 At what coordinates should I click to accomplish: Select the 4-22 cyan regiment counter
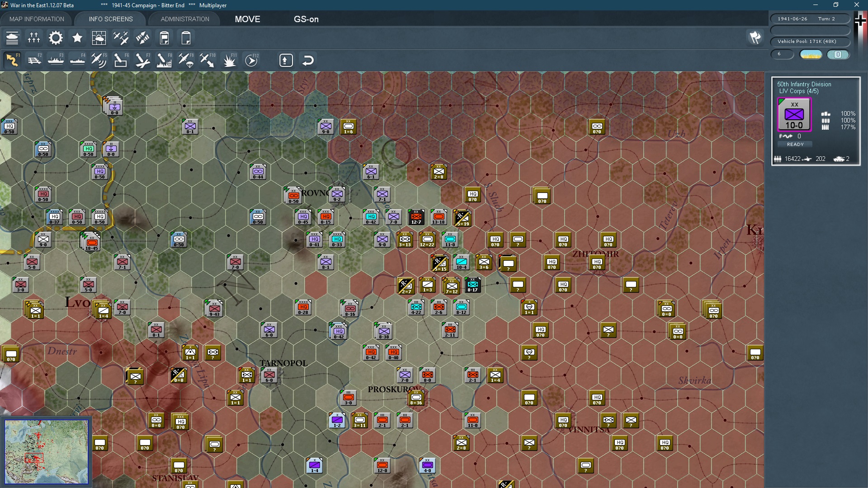click(416, 307)
